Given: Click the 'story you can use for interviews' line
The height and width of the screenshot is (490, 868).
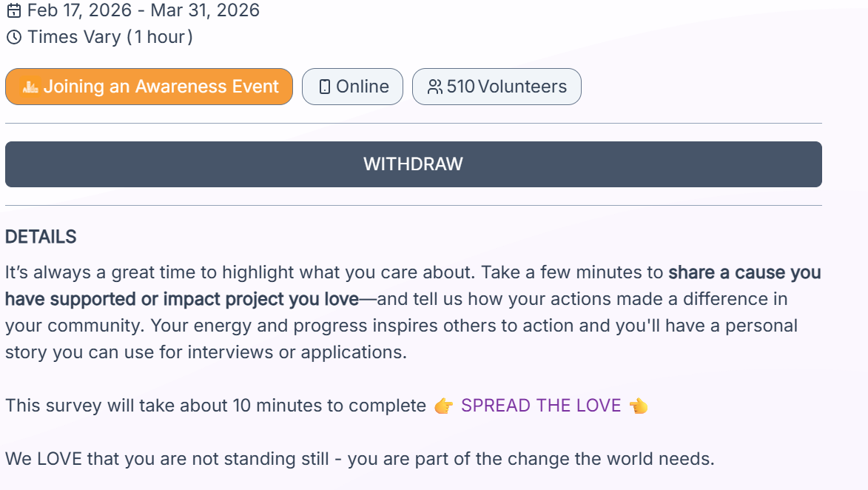Looking at the screenshot, I should point(206,352).
